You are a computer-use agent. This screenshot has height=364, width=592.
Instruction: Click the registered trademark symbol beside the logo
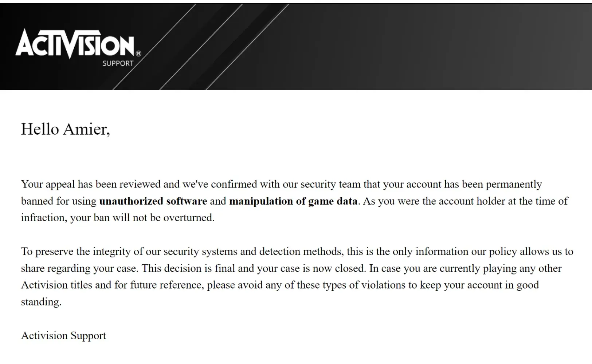tap(138, 54)
